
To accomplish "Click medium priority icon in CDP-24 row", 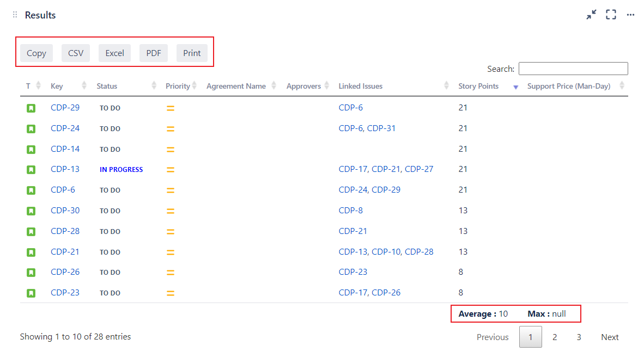I will (171, 129).
